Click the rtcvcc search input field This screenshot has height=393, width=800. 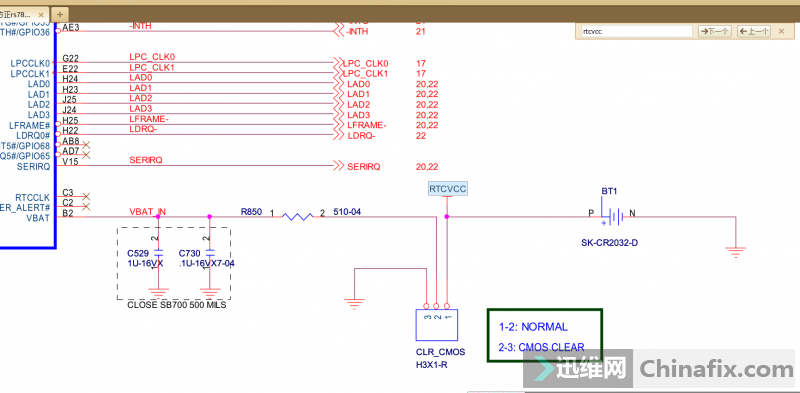[x=636, y=31]
